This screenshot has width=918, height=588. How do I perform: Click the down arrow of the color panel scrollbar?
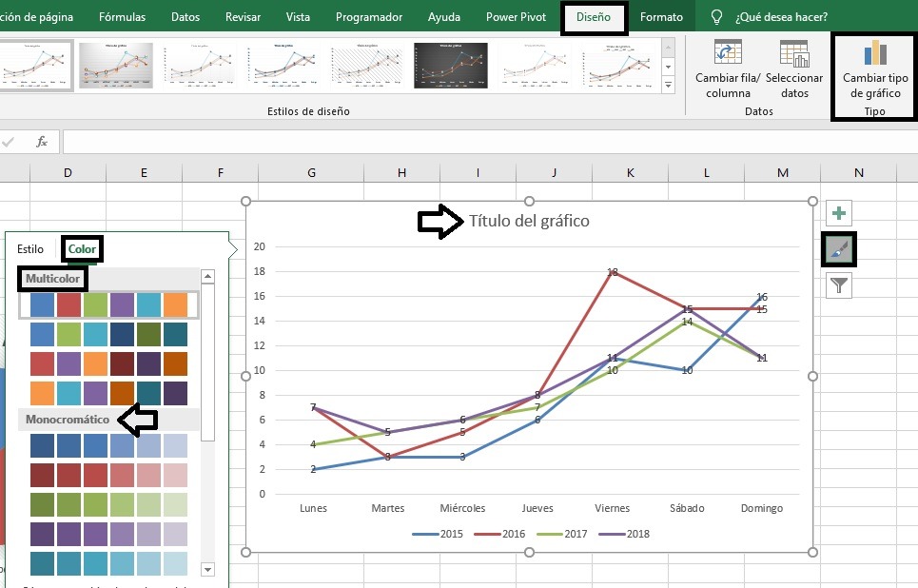point(207,568)
